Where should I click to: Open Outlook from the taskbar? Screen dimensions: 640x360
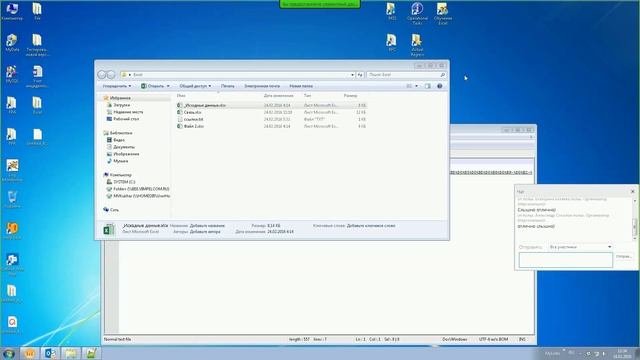coord(50,353)
